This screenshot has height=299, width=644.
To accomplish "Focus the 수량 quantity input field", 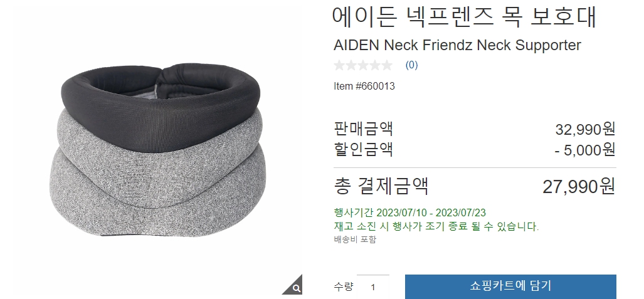I will [x=373, y=286].
